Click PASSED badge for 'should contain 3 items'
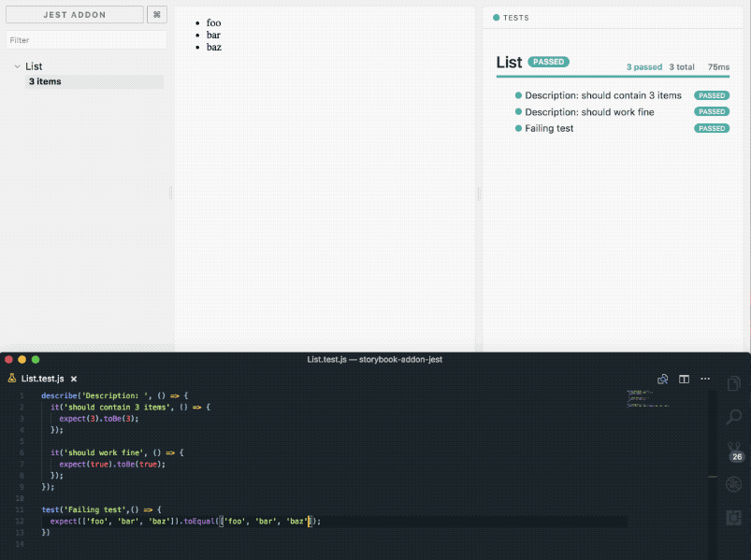The image size is (751, 560). click(712, 95)
